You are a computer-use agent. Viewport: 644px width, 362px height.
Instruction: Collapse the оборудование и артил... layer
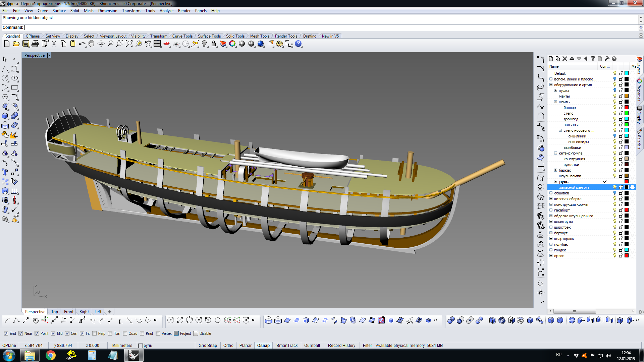tap(551, 85)
